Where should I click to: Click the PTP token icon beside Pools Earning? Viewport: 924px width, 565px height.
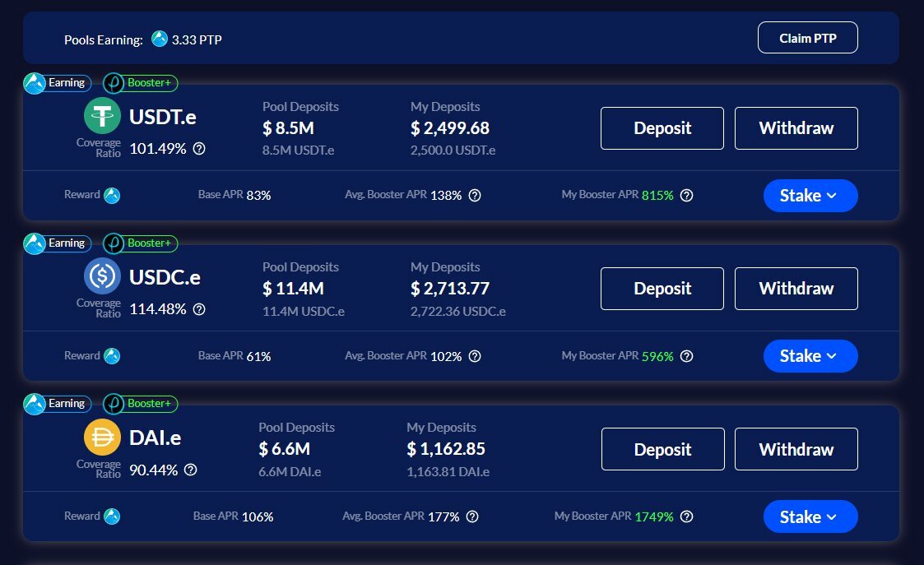pos(159,39)
